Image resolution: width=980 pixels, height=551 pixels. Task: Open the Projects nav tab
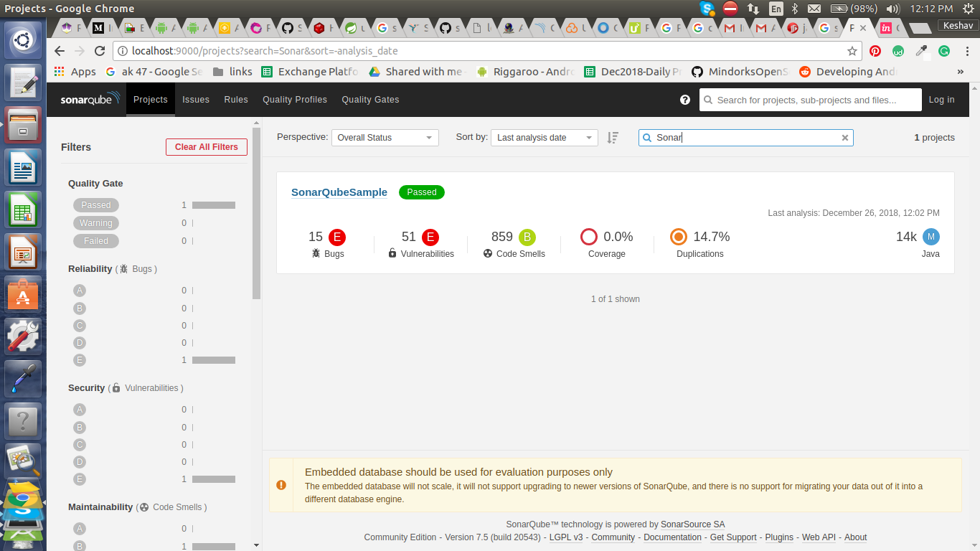point(151,100)
